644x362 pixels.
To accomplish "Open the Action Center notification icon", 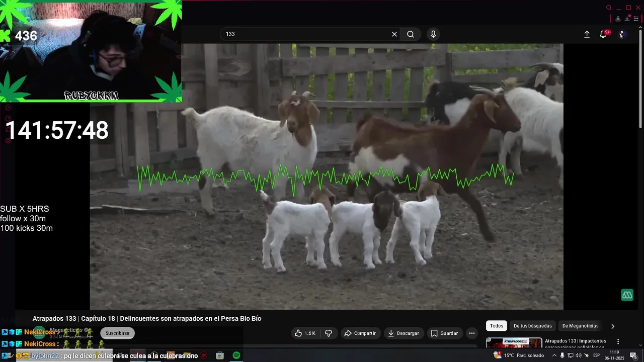I will tap(634, 356).
